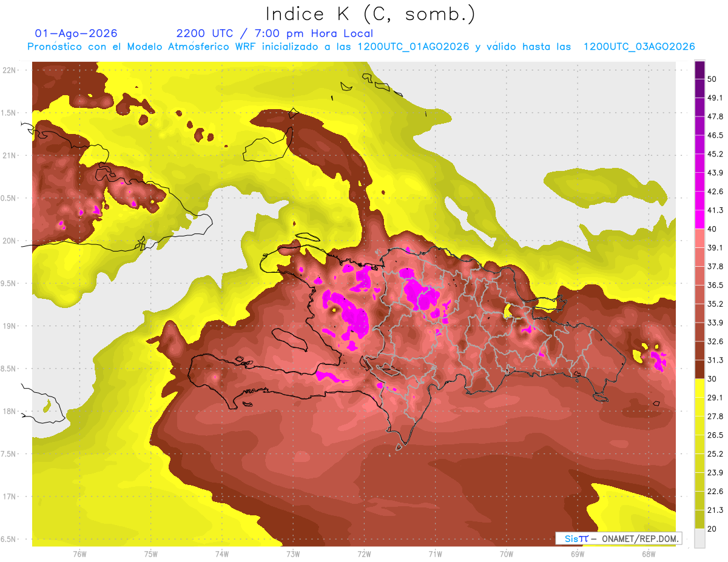Click the WRF forecast description line starting "Pronóstico con el Modelo"
Viewport: 728px width, 562px height.
tap(361, 47)
